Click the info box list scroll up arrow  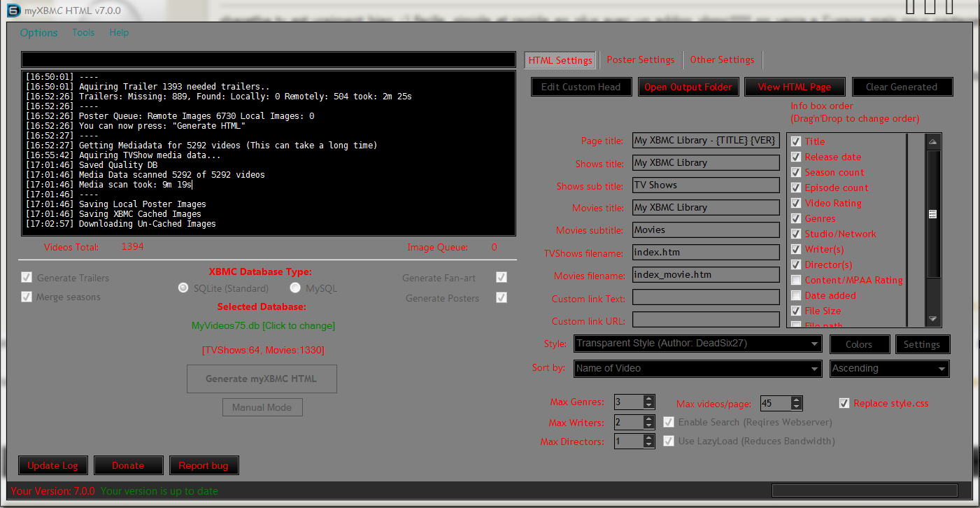click(x=932, y=142)
